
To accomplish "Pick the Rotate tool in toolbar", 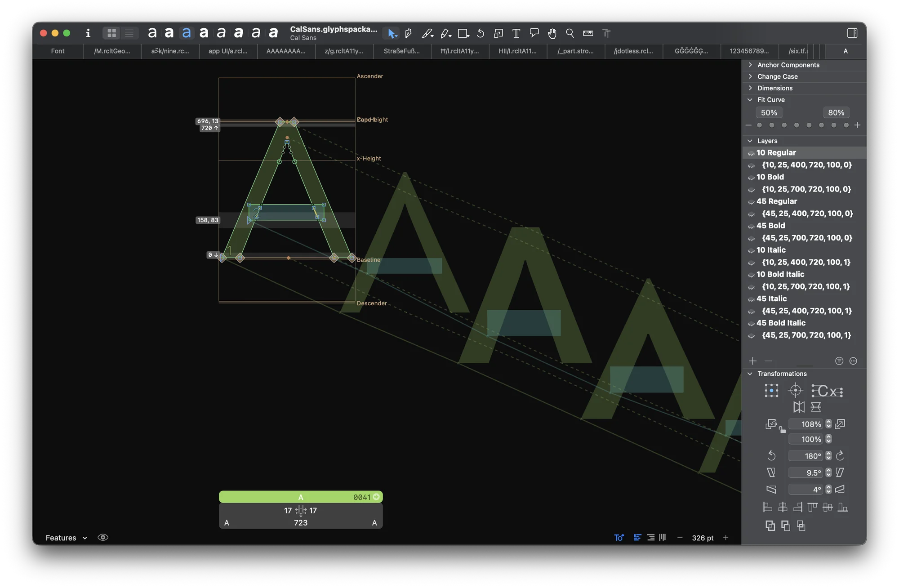I will [x=481, y=33].
